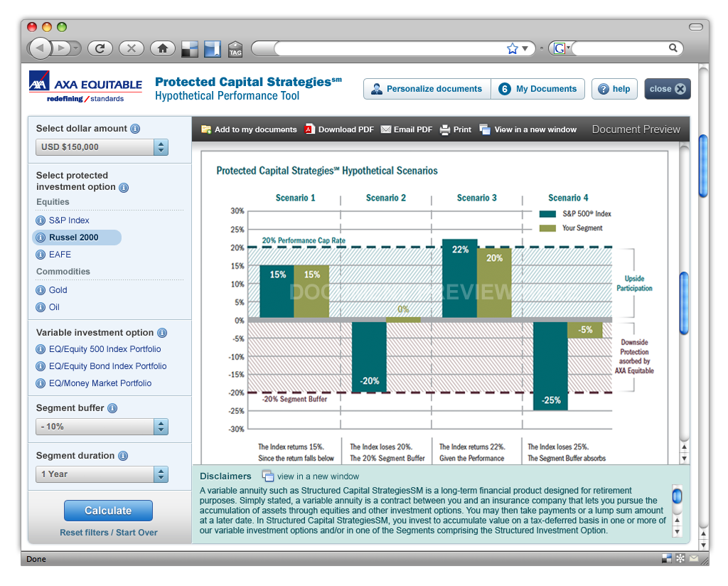Open the Segment buffer dropdown
This screenshot has width=728, height=586.
click(102, 427)
